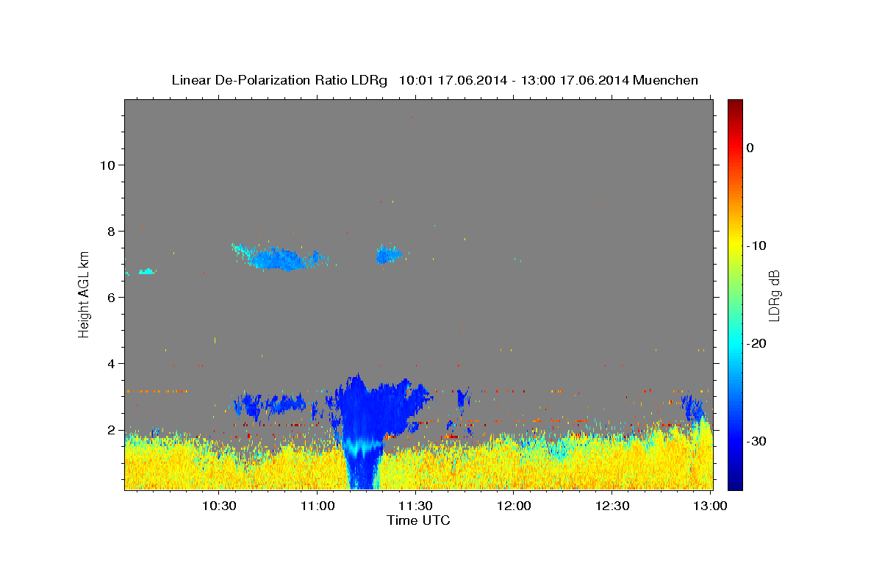Click the '10:01 17.06.2014' start time in title
Screen dimensions: 882x588
453,80
